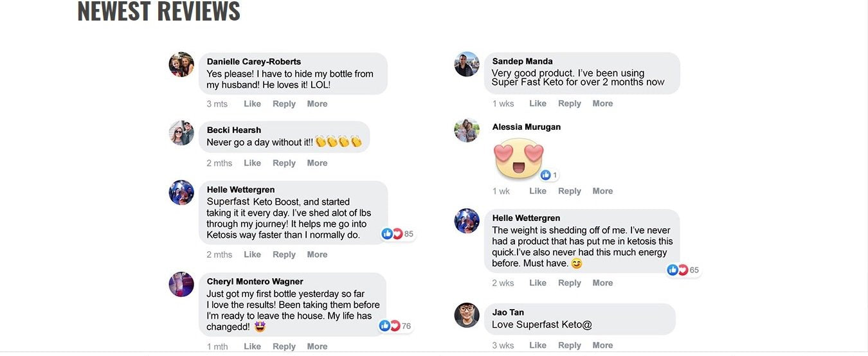Click Helle Wettergren's name above Superfast Keto Boost
The image size is (868, 356).
(240, 190)
